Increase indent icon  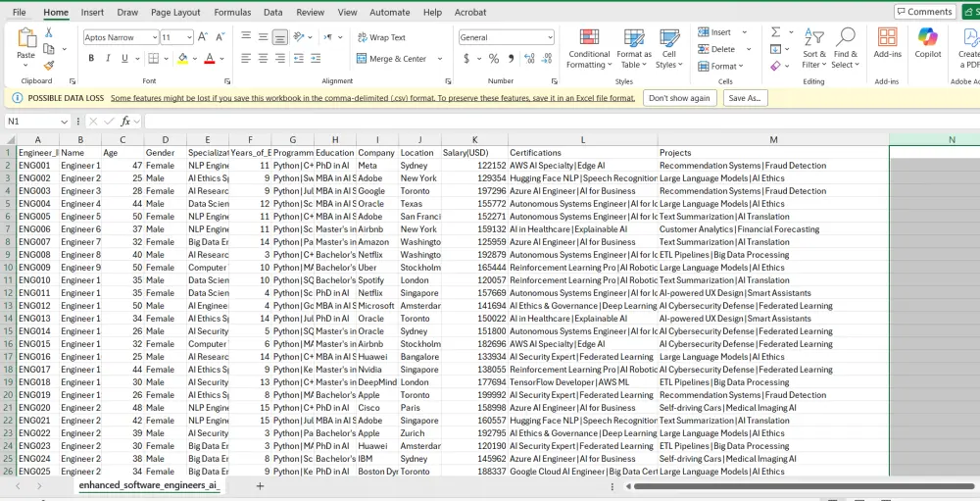[316, 58]
